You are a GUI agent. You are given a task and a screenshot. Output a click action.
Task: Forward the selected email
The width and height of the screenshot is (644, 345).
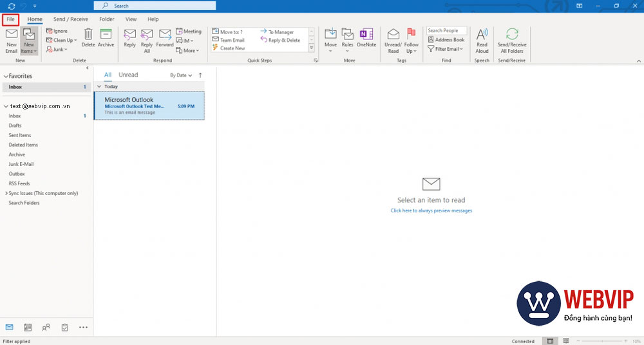pyautogui.click(x=165, y=38)
